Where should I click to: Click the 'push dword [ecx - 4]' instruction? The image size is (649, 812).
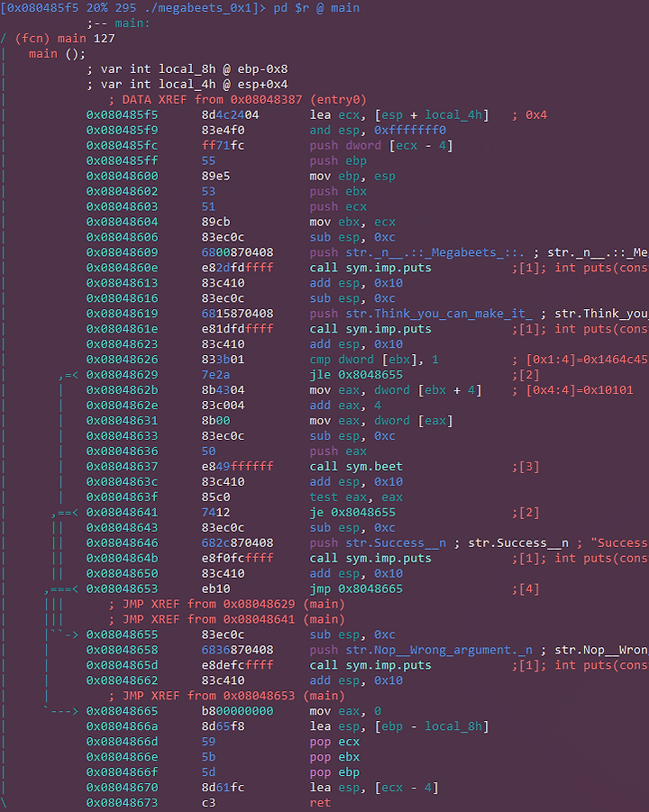point(381,145)
